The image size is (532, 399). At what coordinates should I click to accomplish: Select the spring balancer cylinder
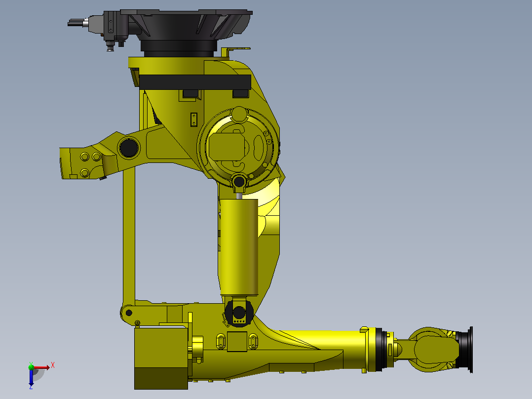tap(239, 247)
